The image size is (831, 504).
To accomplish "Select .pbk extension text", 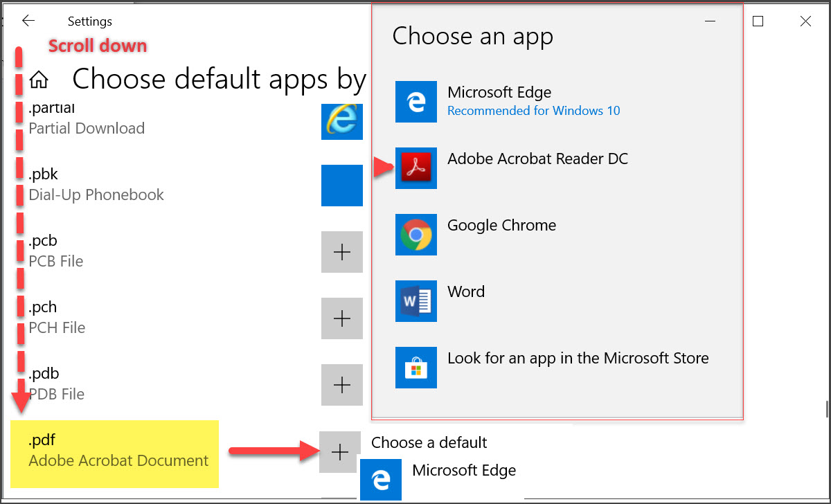I will tap(43, 174).
